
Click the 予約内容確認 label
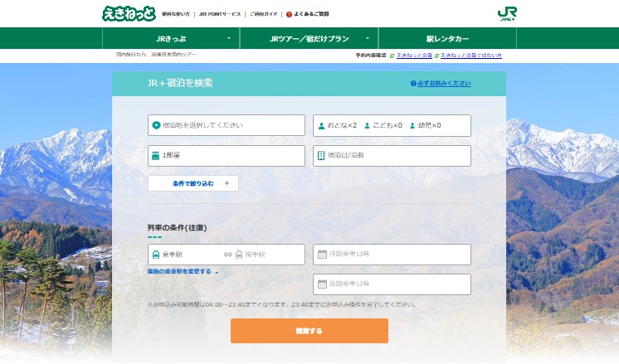[x=371, y=56]
